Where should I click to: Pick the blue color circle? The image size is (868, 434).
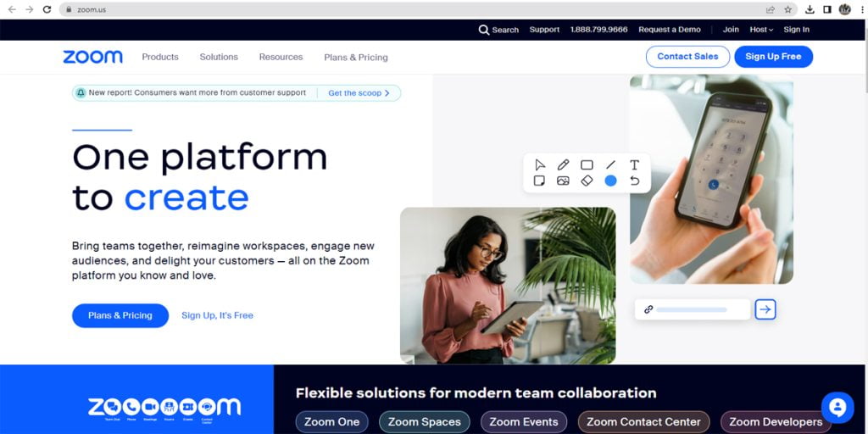610,181
